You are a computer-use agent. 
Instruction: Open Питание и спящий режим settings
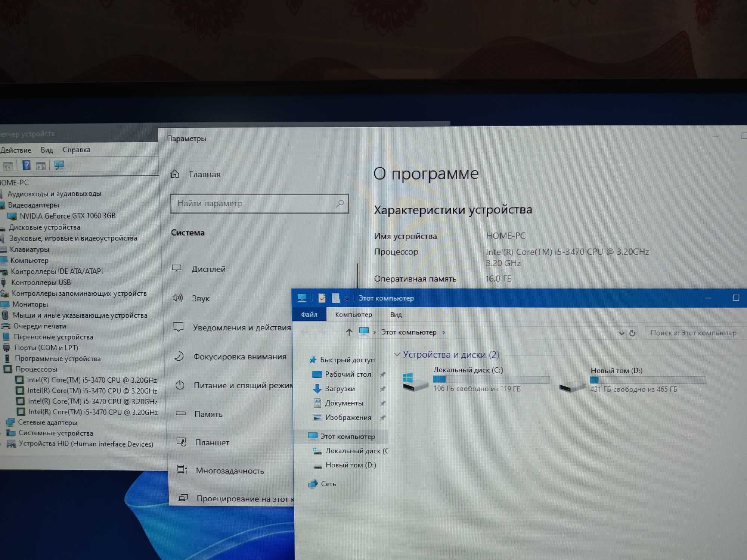(x=243, y=385)
